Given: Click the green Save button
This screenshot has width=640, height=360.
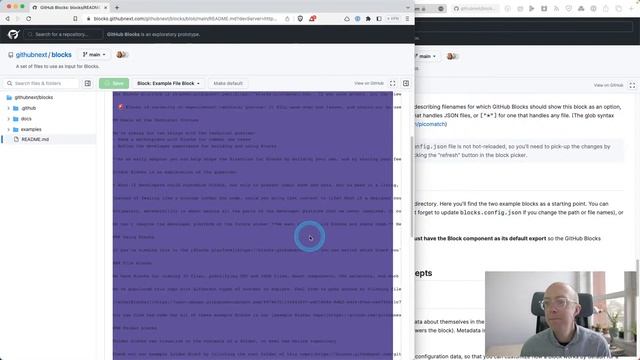Looking at the screenshot, I should tap(114, 83).
